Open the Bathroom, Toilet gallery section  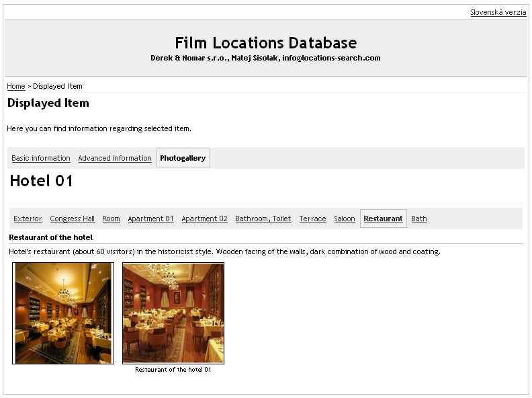(x=263, y=218)
